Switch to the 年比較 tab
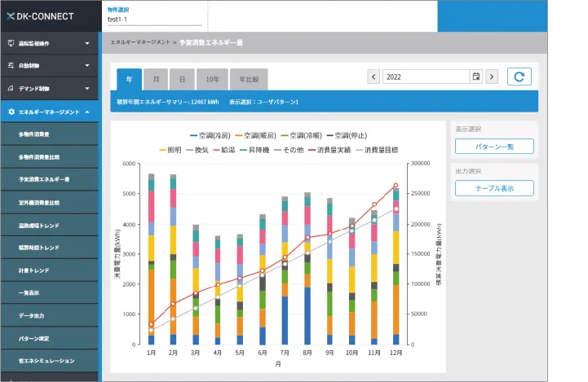This screenshot has height=382, width=588. (249, 79)
